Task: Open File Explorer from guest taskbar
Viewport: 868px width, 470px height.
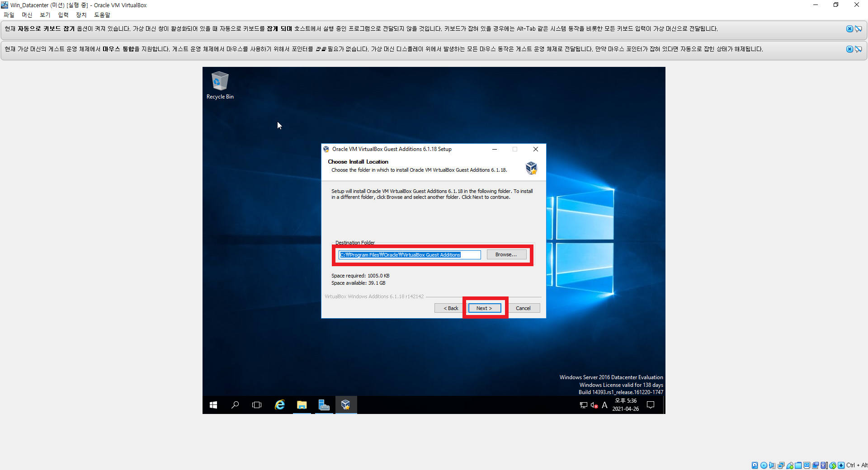Action: click(x=302, y=405)
